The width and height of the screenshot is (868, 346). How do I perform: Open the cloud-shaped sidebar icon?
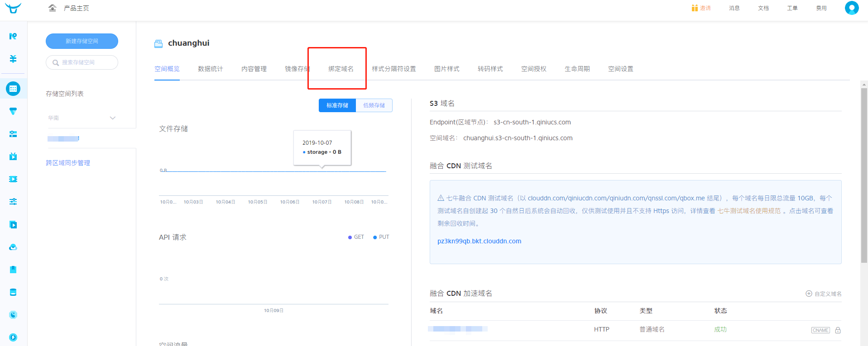(13, 247)
